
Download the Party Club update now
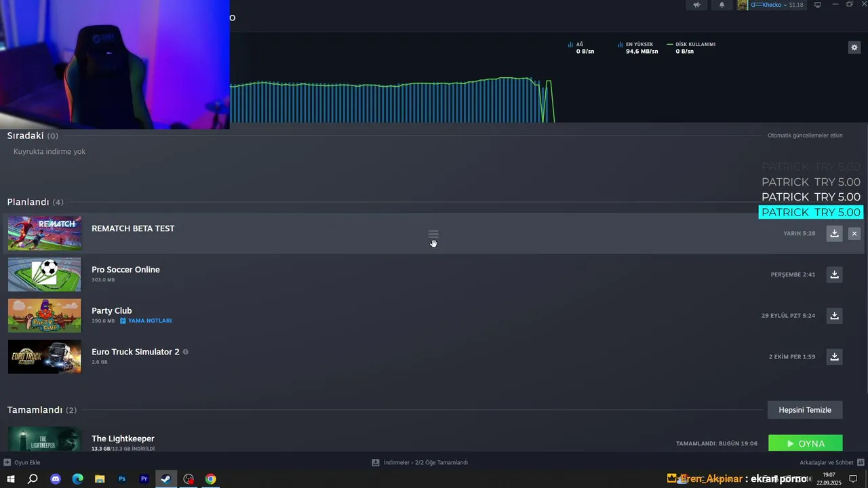834,315
